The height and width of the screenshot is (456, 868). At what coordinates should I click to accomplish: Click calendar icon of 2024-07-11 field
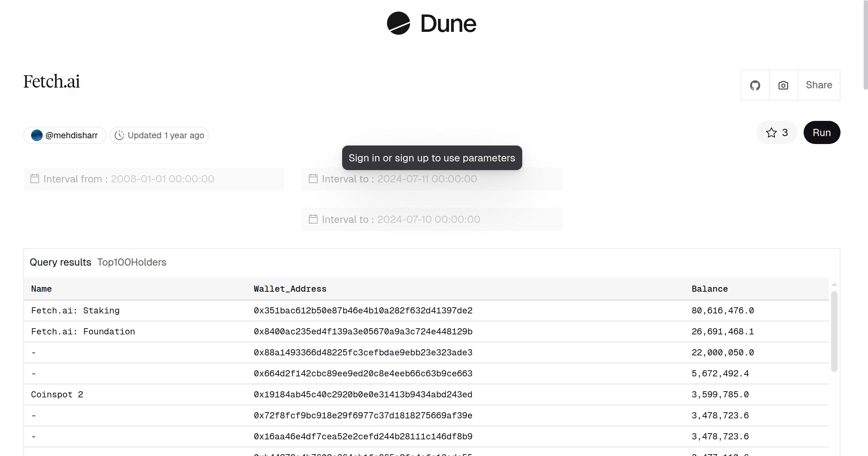[313, 179]
